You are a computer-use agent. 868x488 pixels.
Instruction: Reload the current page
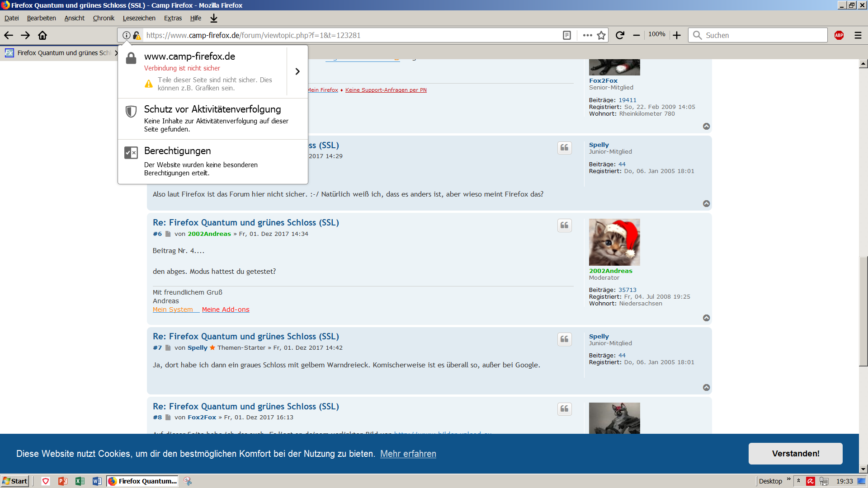pyautogui.click(x=620, y=35)
